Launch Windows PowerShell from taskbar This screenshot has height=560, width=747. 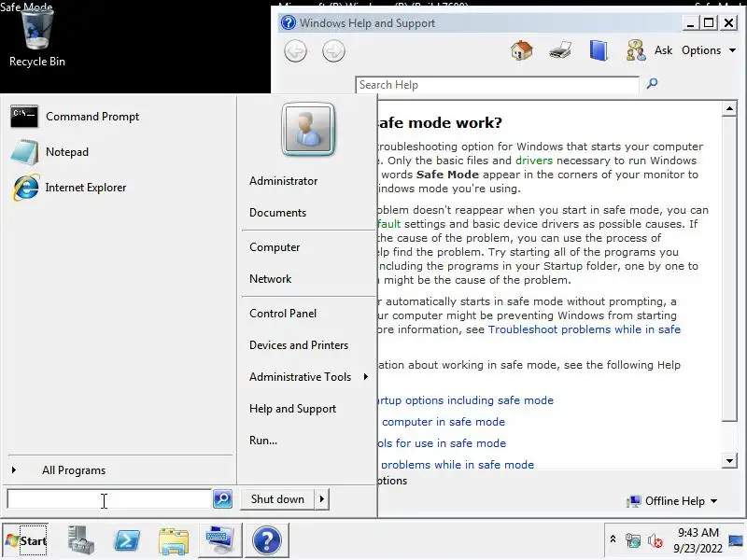[126, 540]
